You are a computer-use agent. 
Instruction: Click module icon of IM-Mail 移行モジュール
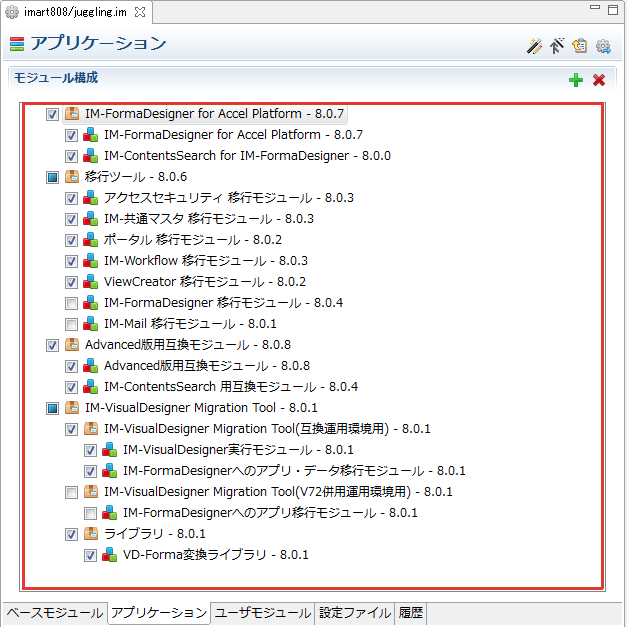tap(91, 323)
